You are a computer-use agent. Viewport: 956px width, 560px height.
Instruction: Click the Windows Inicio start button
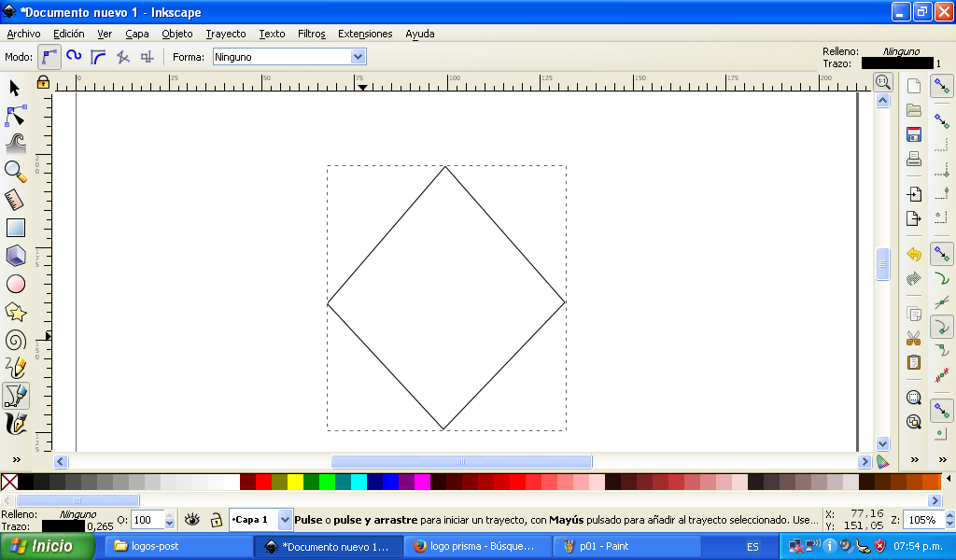[48, 546]
